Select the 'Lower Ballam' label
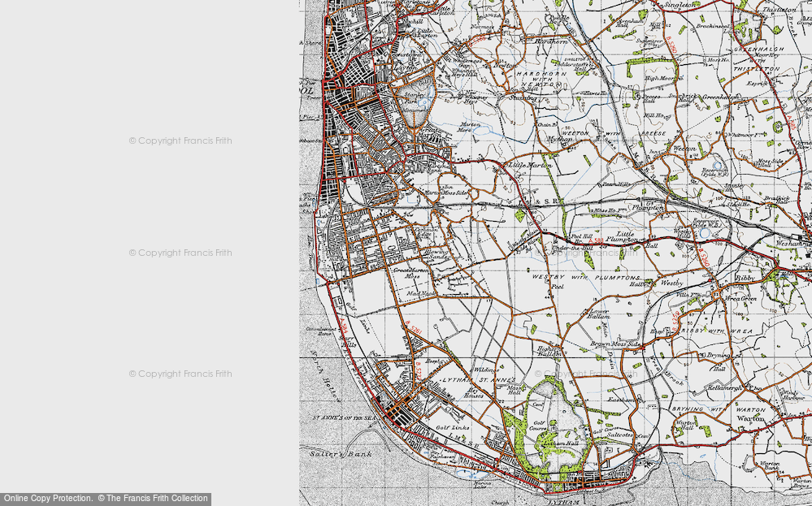 click(597, 314)
